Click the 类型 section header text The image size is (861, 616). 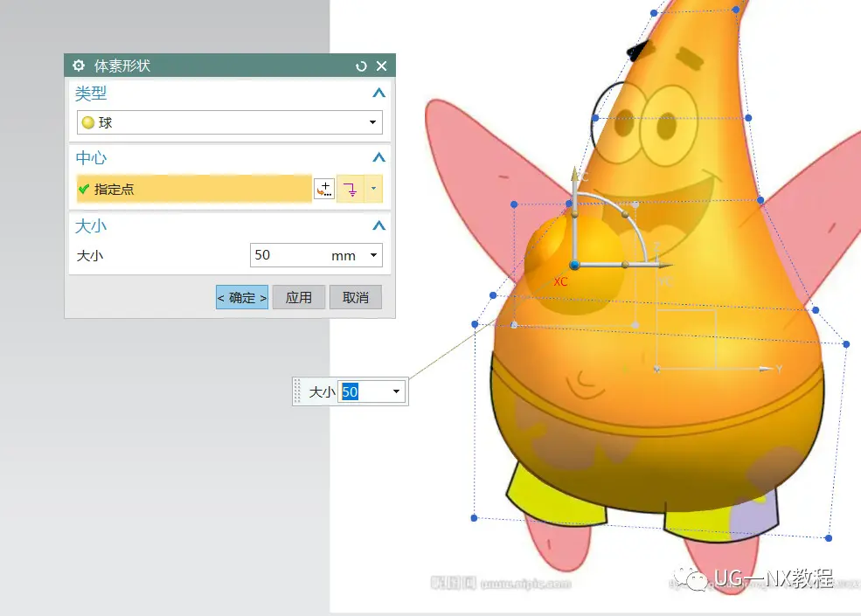point(91,93)
